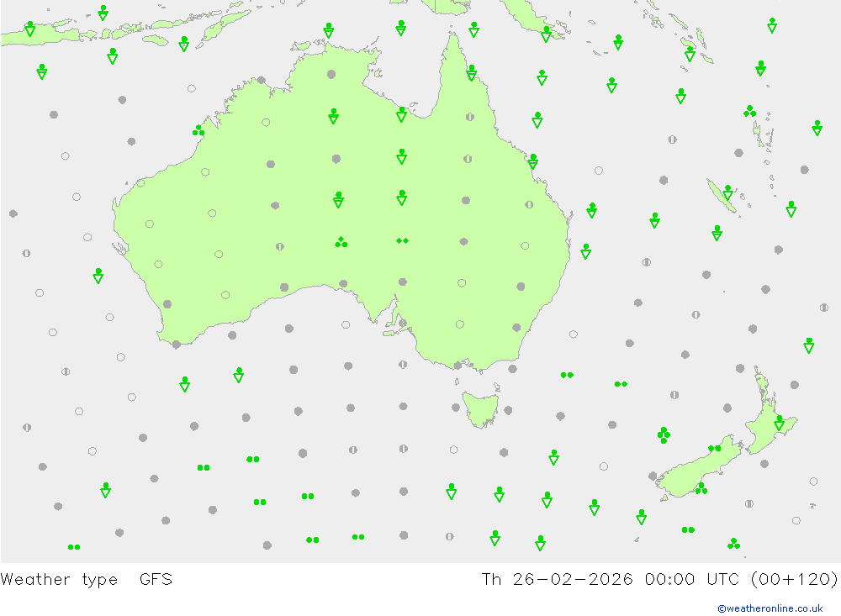Open the weatheronline.co.uk copyright link

770,608
